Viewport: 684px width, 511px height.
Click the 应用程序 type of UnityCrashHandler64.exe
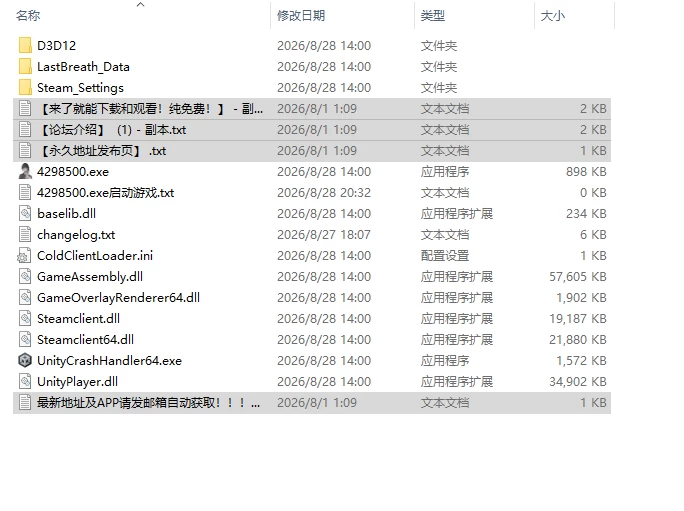[445, 360]
